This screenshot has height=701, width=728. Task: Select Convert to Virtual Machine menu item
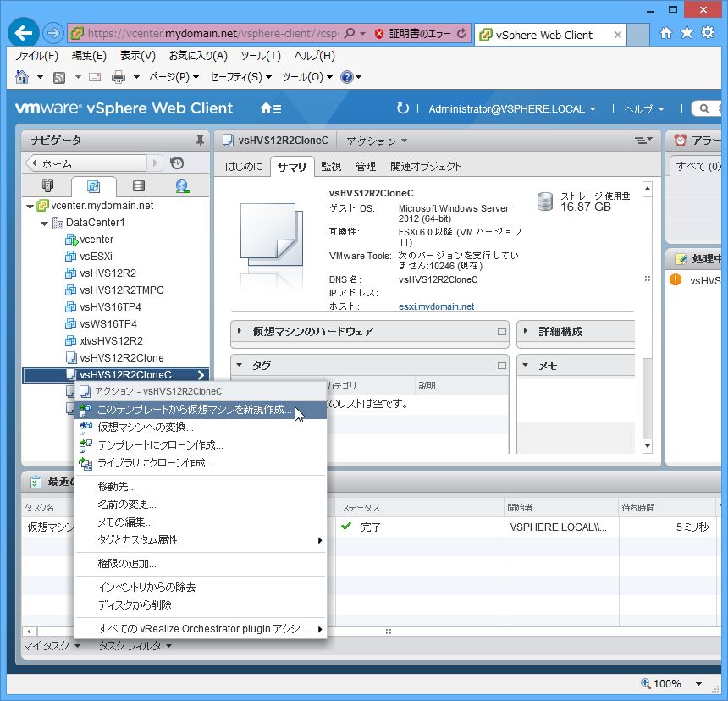point(201,427)
